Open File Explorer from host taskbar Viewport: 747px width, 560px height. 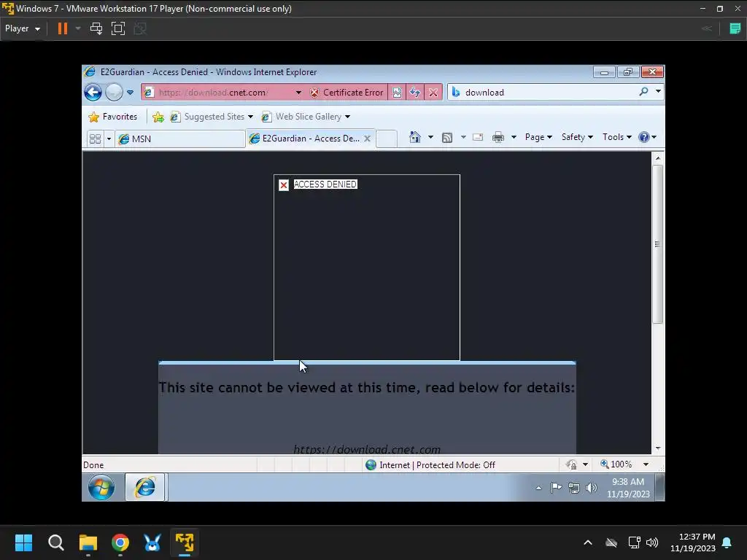tap(88, 542)
